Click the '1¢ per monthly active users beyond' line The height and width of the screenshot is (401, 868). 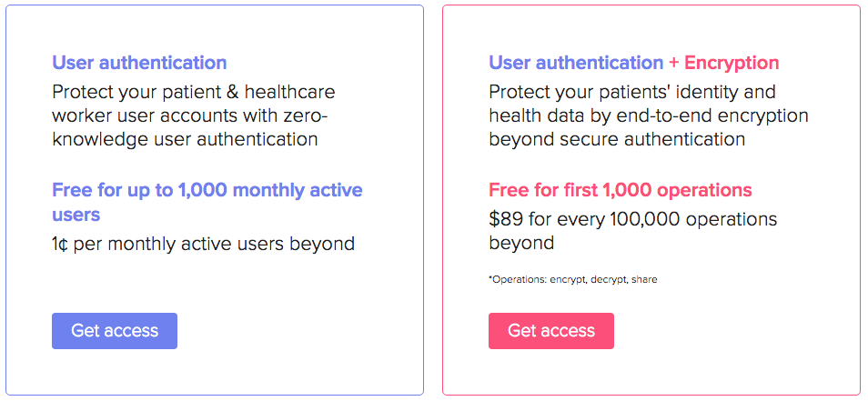tap(203, 244)
